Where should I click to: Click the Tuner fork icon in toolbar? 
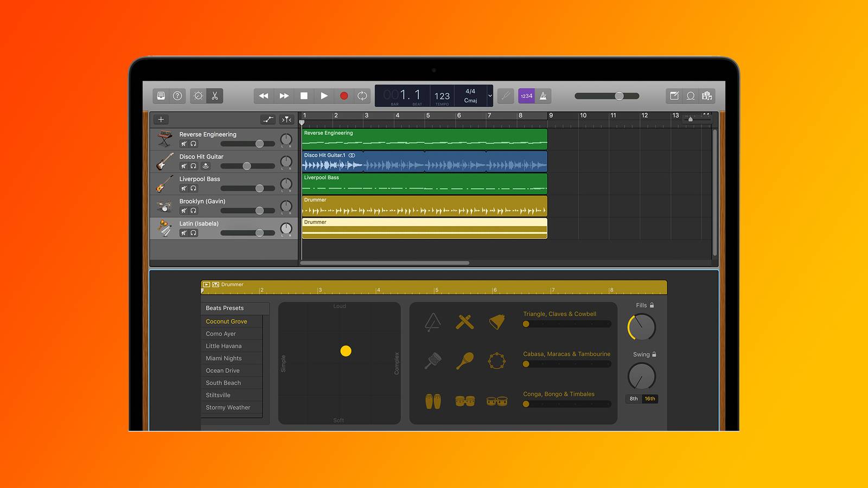point(506,96)
